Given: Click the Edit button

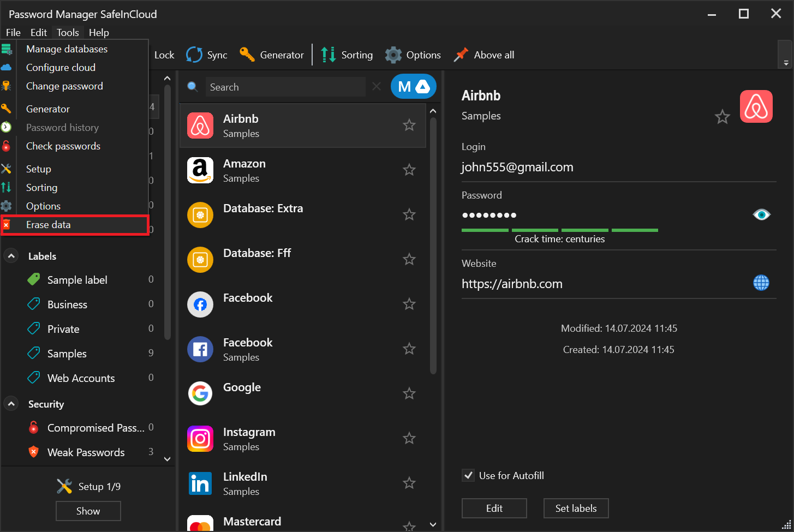Looking at the screenshot, I should pos(494,508).
